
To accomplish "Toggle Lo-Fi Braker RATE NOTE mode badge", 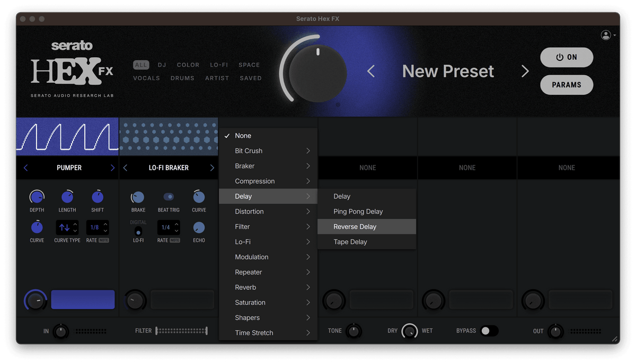I will pyautogui.click(x=175, y=241).
